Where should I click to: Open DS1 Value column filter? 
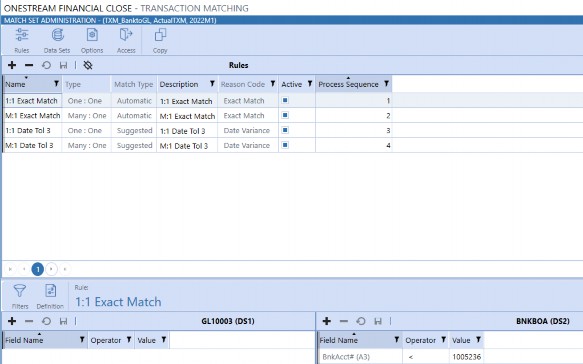click(164, 339)
